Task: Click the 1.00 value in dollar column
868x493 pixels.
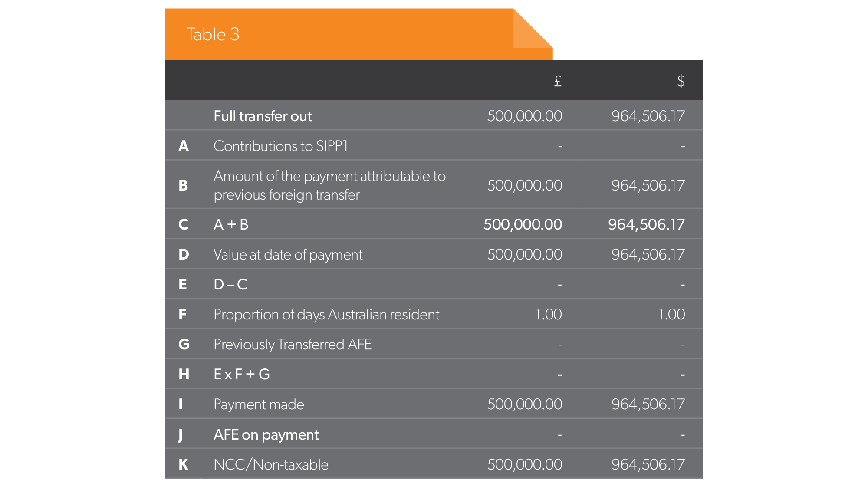Action: pos(671,314)
